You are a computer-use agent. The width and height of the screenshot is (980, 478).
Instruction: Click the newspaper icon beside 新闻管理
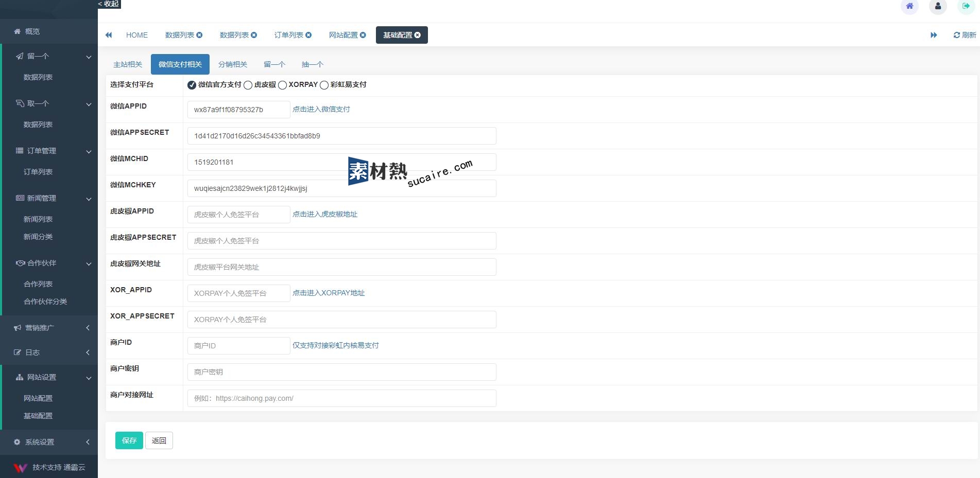(20, 198)
